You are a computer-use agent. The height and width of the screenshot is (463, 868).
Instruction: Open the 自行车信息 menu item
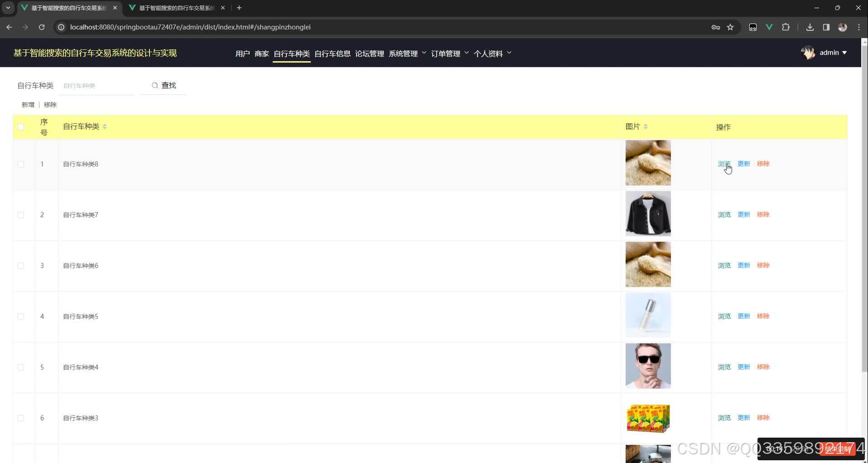click(333, 53)
